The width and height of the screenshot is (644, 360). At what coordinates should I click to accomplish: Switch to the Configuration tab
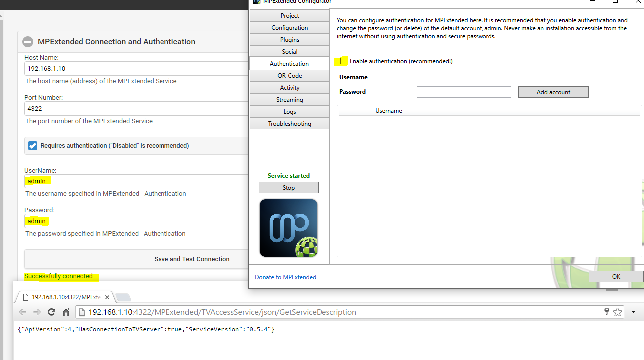click(x=290, y=28)
